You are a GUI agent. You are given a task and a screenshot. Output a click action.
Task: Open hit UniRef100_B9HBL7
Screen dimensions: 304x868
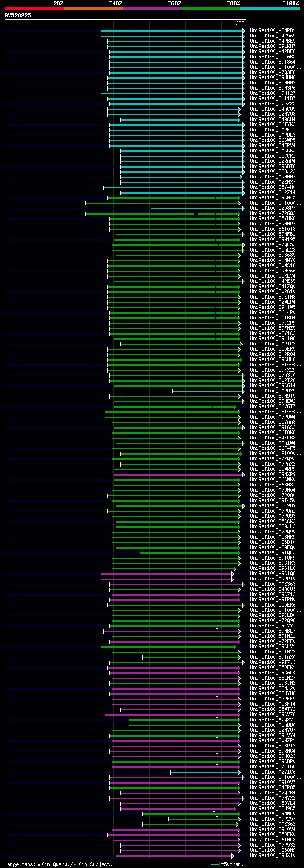(273, 631)
